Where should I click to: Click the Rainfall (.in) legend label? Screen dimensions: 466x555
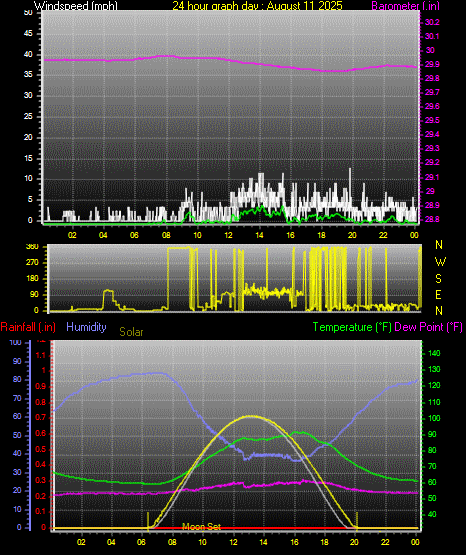pyautogui.click(x=28, y=327)
